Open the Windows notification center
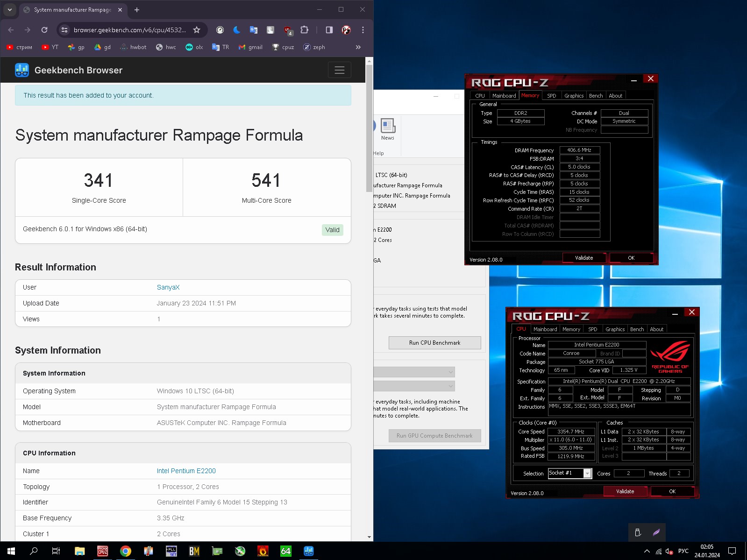Screen dimensions: 747x560 [732, 551]
